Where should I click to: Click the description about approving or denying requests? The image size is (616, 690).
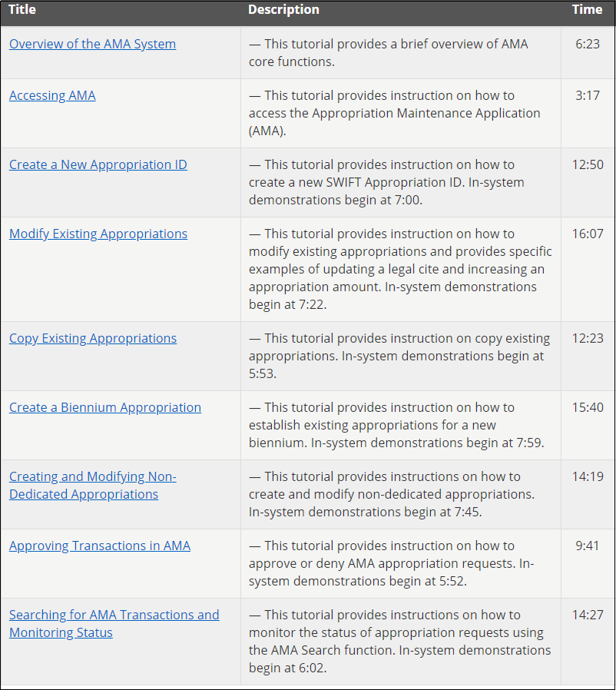click(392, 562)
